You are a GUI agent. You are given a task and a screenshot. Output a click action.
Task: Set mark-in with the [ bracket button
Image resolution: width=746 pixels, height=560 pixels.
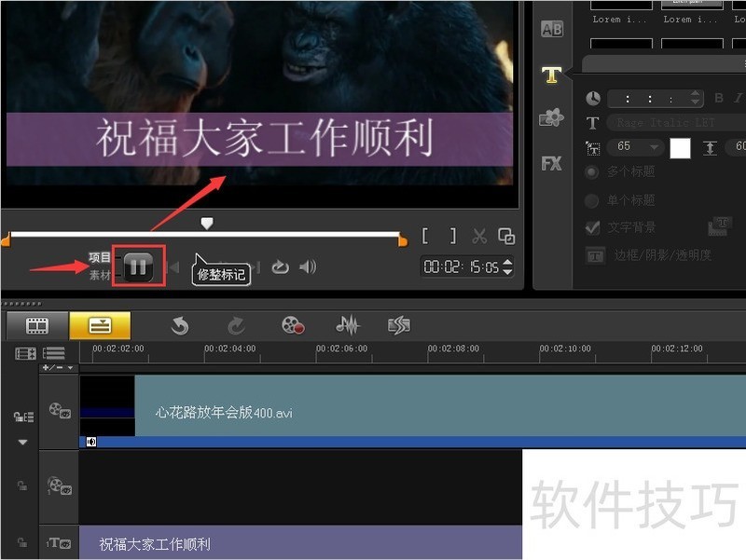(x=425, y=236)
